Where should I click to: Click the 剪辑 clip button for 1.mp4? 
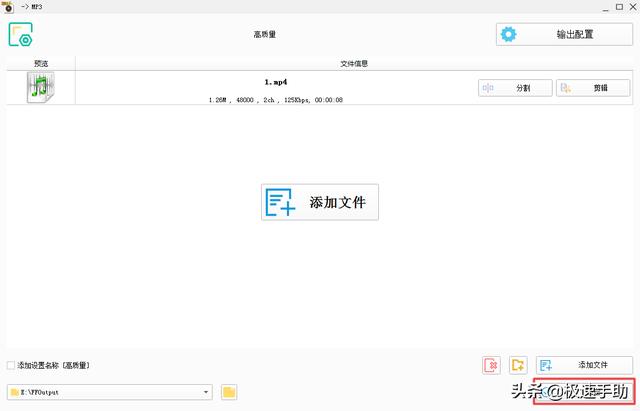[593, 88]
